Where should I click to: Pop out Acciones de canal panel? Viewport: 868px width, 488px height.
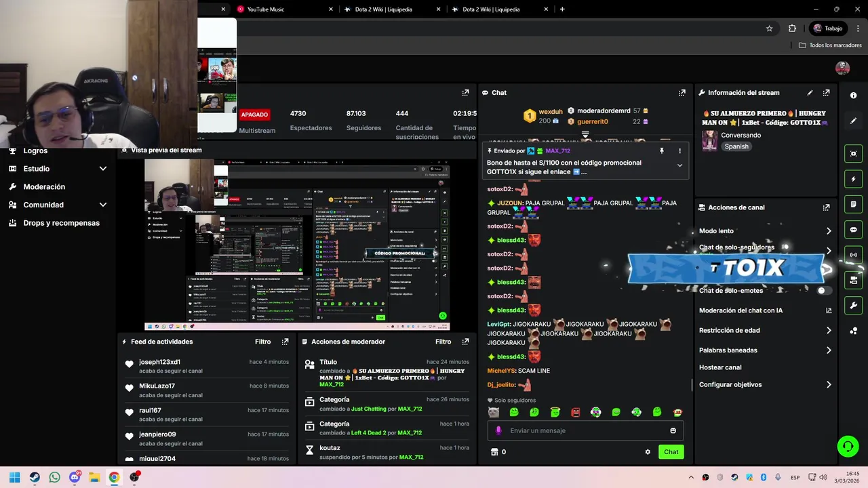[826, 207]
